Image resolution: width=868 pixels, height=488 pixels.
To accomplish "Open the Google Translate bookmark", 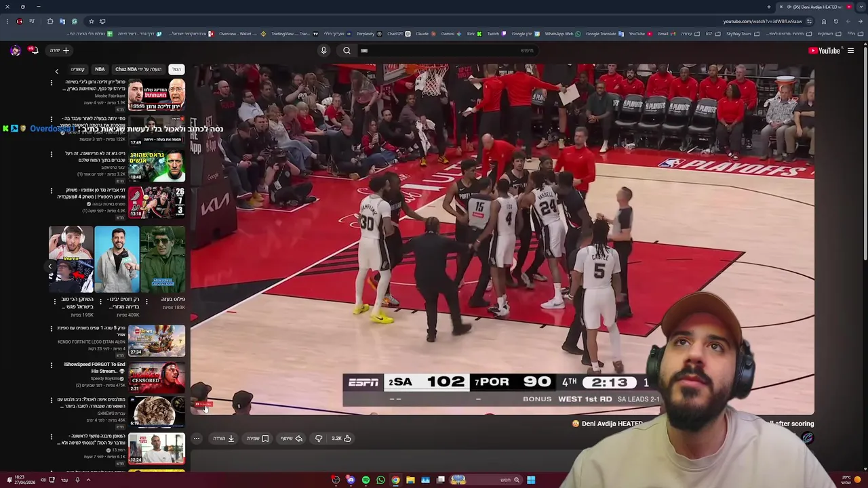I will tap(604, 34).
